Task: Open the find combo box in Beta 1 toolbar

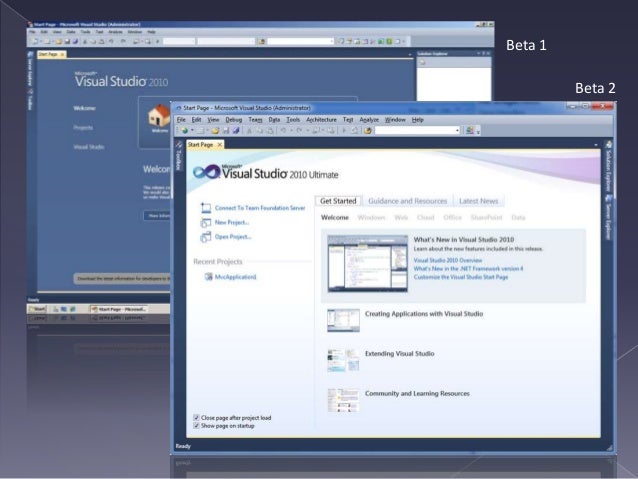Action: pos(300,42)
